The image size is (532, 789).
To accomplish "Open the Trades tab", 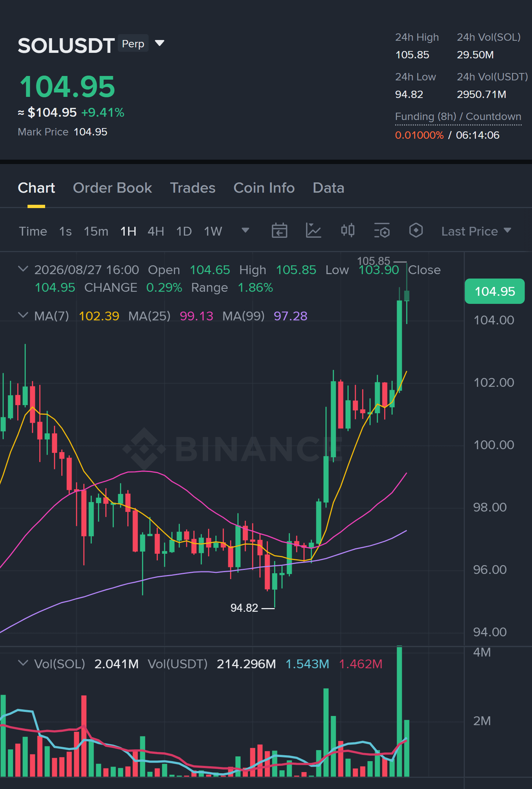I will coord(193,188).
